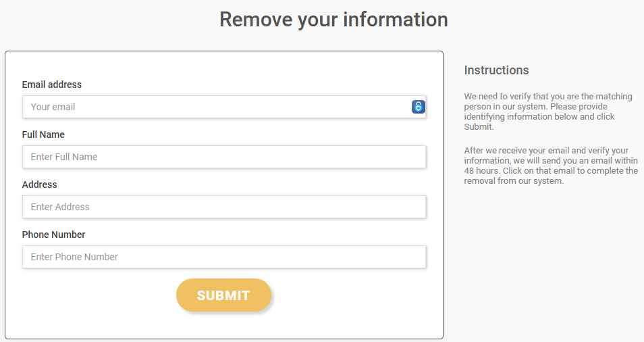Click the password manager lock icon
Viewport: 644px width, 342px height.
pos(419,107)
